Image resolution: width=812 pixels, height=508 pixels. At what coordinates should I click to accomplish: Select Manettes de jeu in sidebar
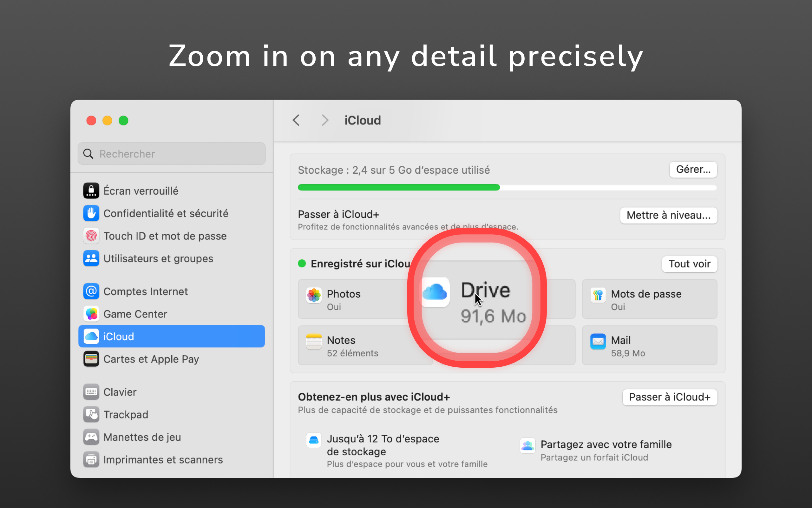172,437
